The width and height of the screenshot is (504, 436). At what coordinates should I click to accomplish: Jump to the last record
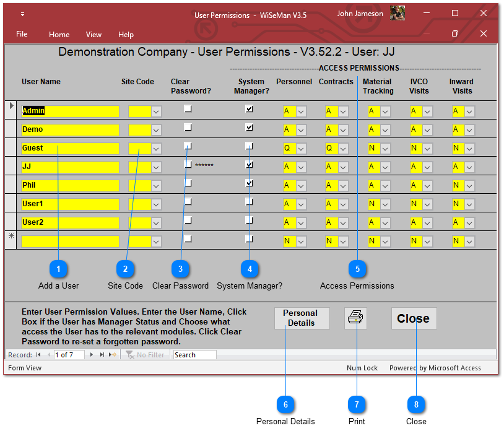tap(102, 355)
